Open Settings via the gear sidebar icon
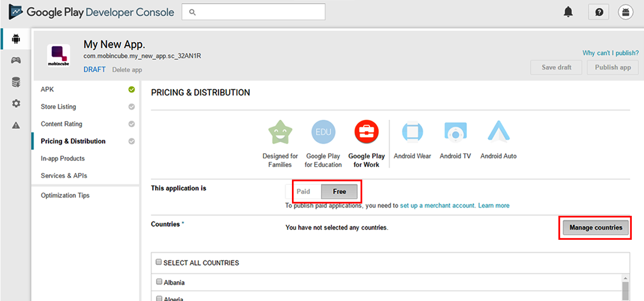This screenshot has width=644, height=301. point(16,104)
